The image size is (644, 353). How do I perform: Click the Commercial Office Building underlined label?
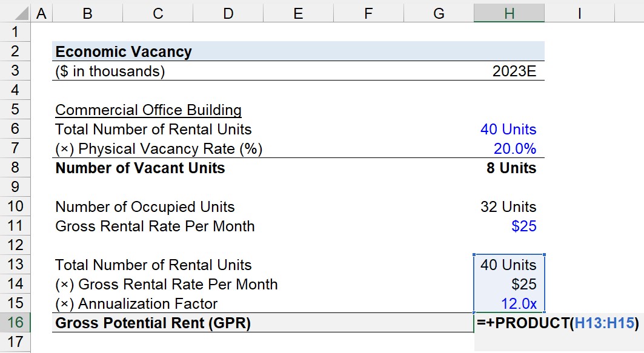148,110
